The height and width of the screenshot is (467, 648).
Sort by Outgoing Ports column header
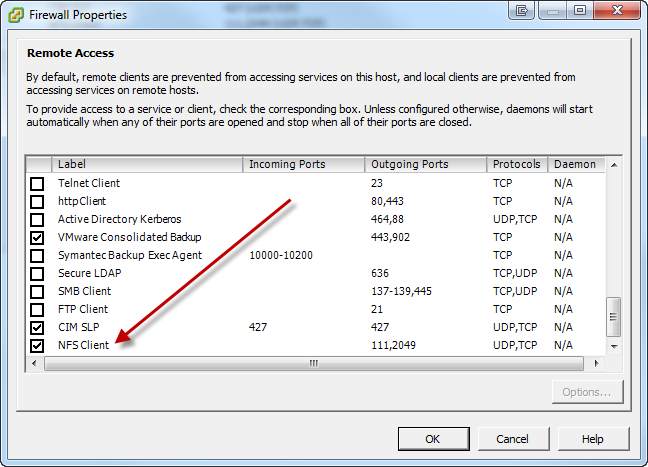click(426, 164)
